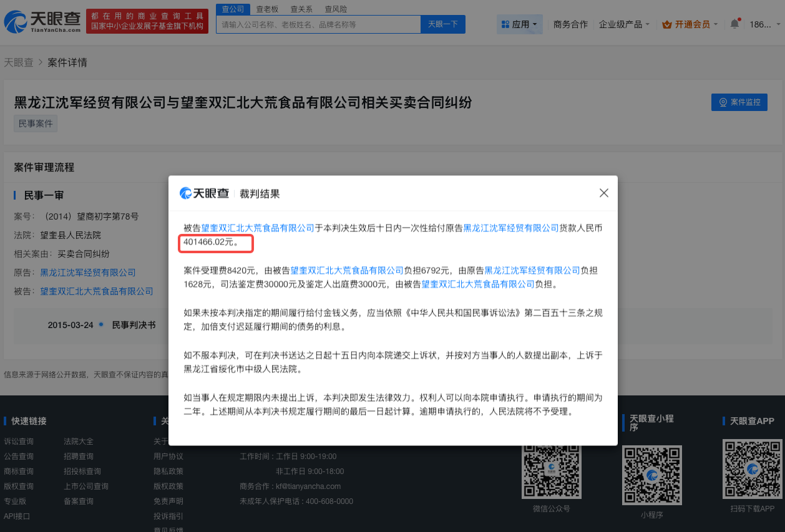Click the kf@tianyancha.com email text
The image size is (785, 532).
308,486
